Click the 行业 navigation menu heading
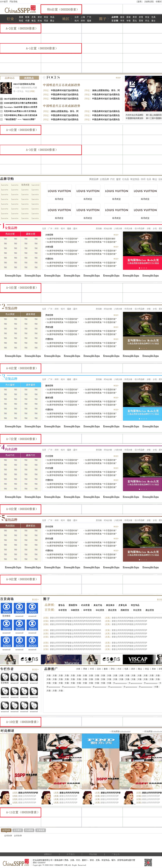 point(10,19)
